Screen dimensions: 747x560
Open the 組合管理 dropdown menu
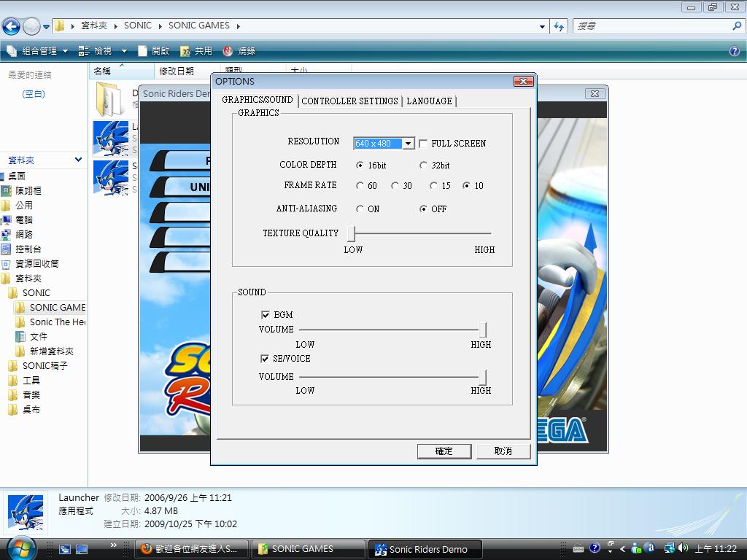(38, 51)
